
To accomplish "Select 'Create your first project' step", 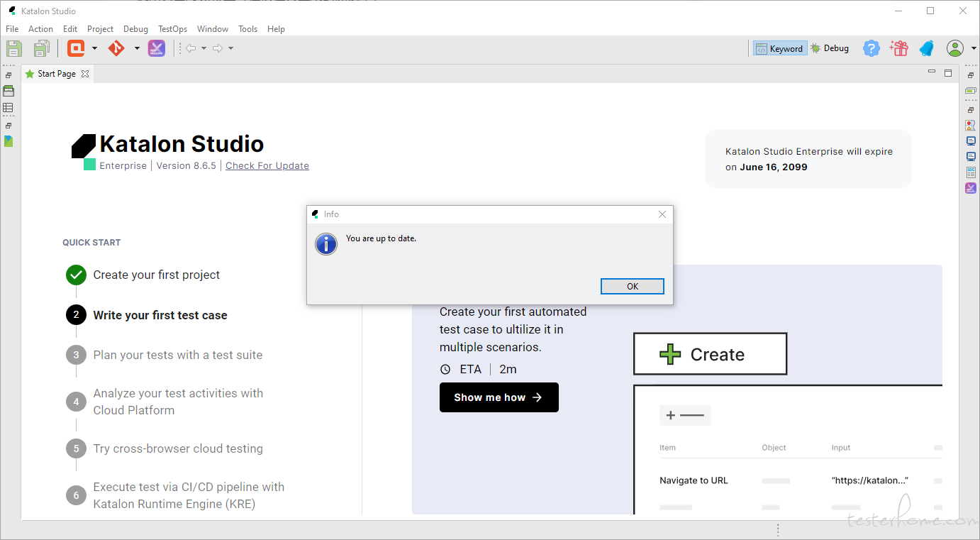I will [x=157, y=275].
